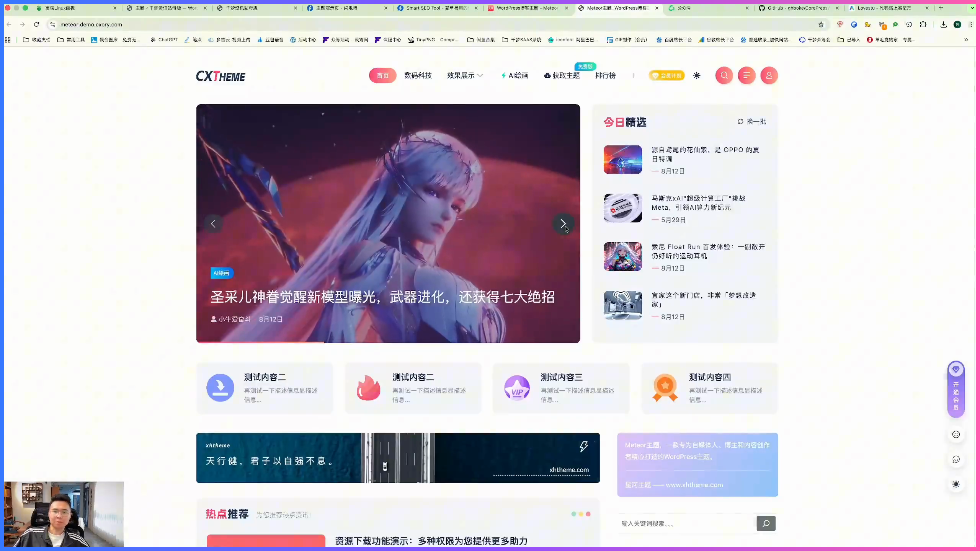Click the Meteor主题 promo card
The height and width of the screenshot is (551, 980).
click(697, 465)
